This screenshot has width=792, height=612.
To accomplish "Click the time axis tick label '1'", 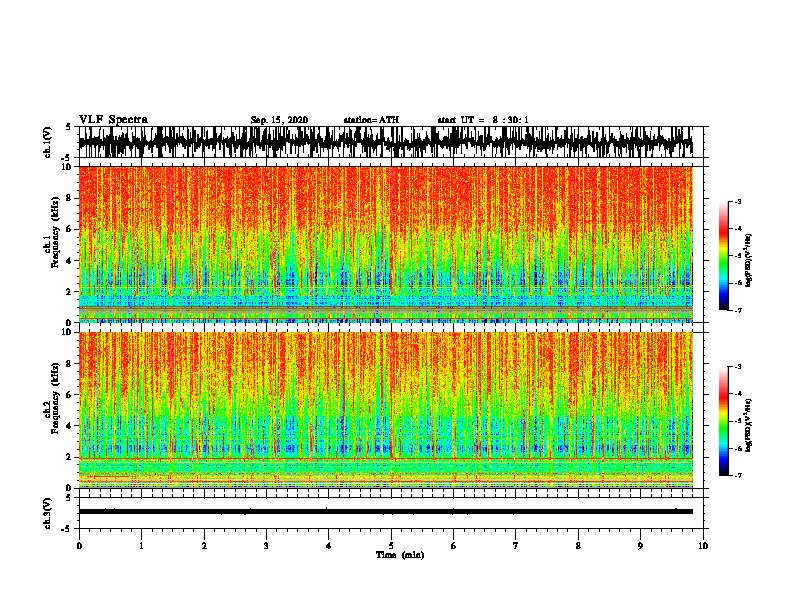I will pyautogui.click(x=141, y=546).
